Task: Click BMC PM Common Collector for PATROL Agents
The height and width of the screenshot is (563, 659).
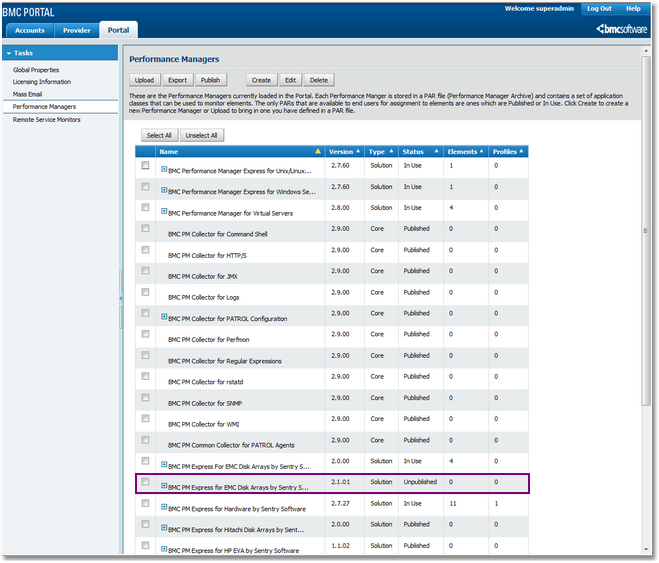Action: tap(231, 445)
